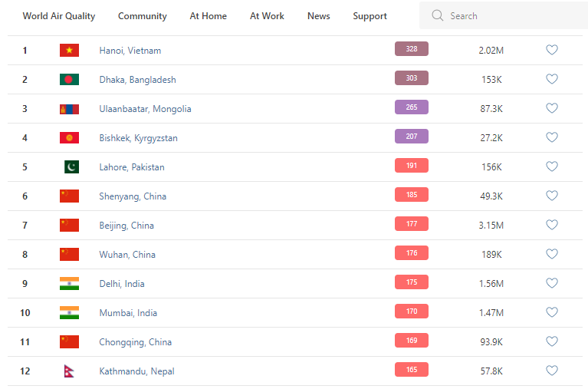Image resolution: width=588 pixels, height=389 pixels.
Task: Click the Nepal flag icon
Action: click(x=69, y=371)
